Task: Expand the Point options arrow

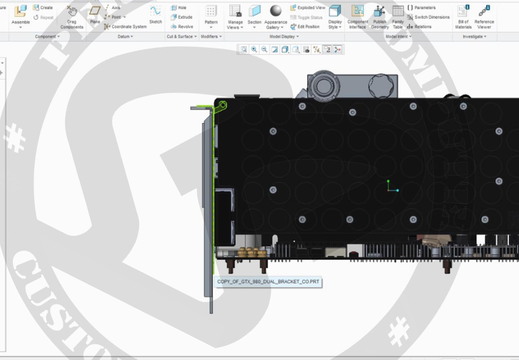Action: [125, 17]
